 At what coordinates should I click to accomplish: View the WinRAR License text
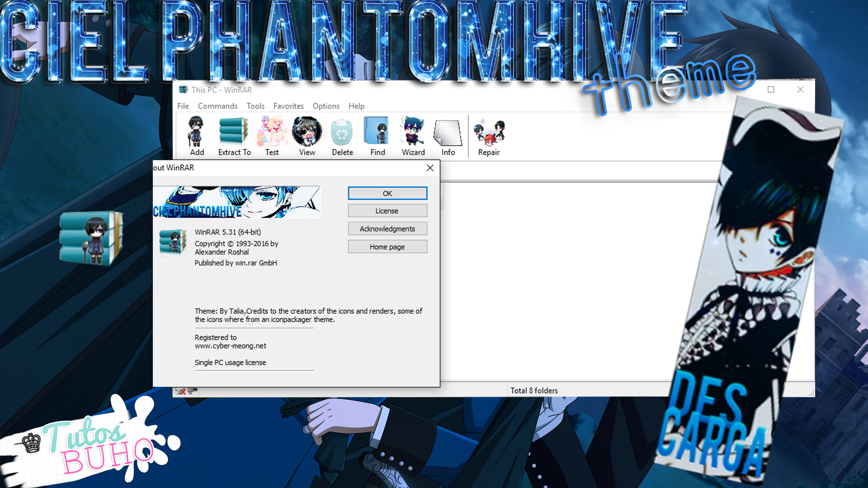[x=387, y=211]
